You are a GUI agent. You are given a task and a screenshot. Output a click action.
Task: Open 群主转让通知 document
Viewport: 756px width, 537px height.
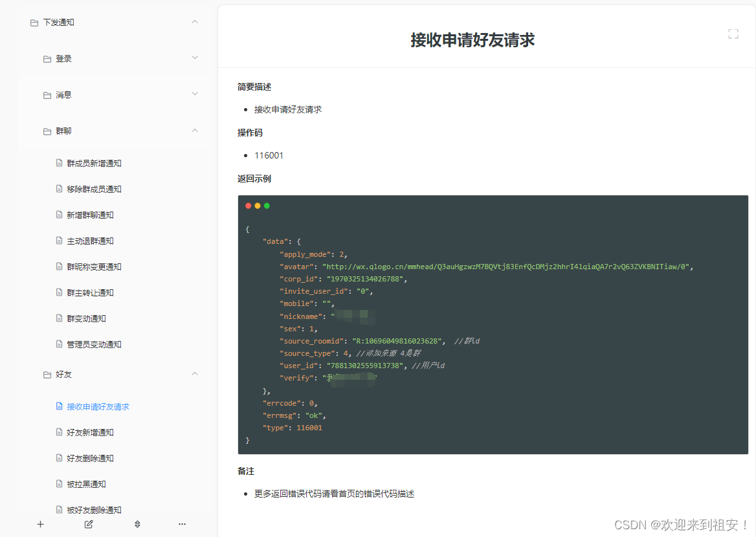(x=90, y=292)
